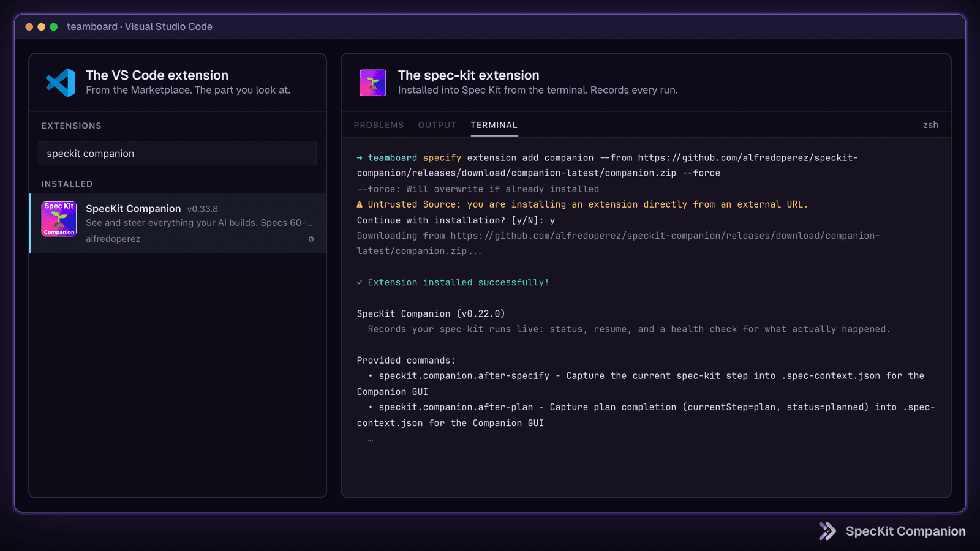Click 'Records your spec-kit runs live' description line
This screenshot has height=551, width=980.
click(x=629, y=329)
